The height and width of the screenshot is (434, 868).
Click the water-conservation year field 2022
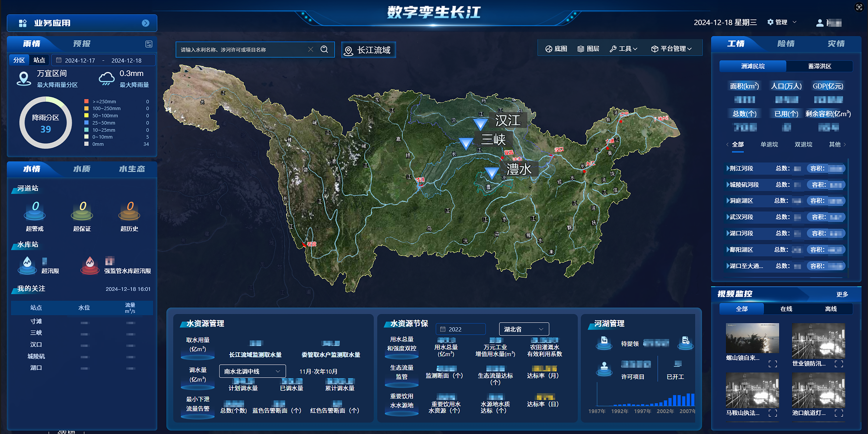point(460,329)
